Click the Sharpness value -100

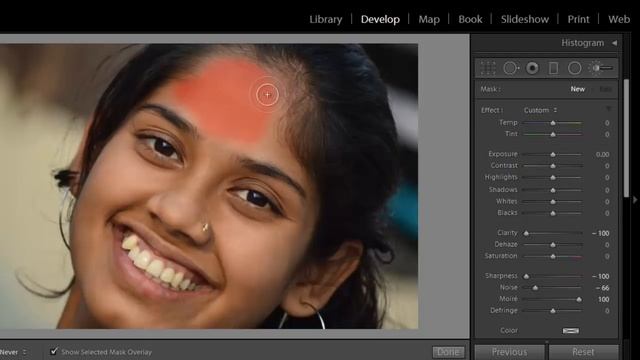(601, 276)
